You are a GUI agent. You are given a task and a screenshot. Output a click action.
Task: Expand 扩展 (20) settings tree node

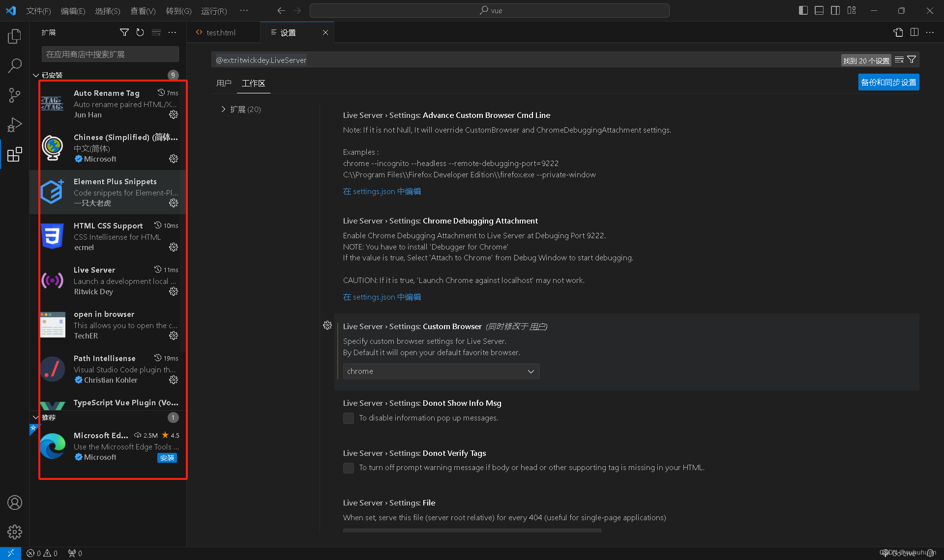(223, 109)
